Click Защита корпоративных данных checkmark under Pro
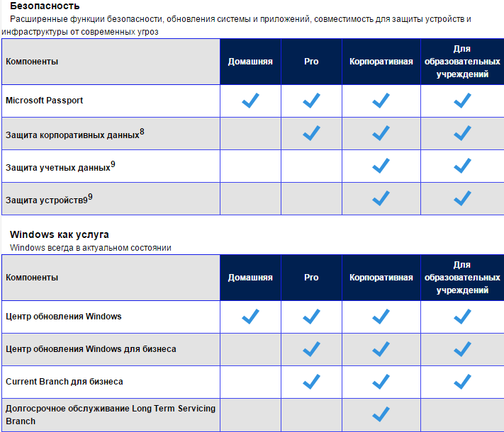Viewport: 504px width, 432px height. pyautogui.click(x=311, y=133)
